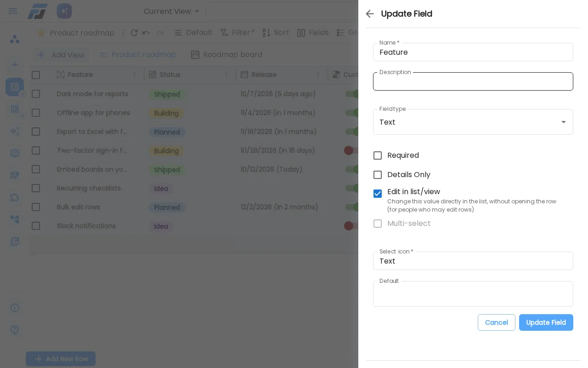Click the Update Field button
Image resolution: width=588 pixels, height=368 pixels.
[546, 322]
